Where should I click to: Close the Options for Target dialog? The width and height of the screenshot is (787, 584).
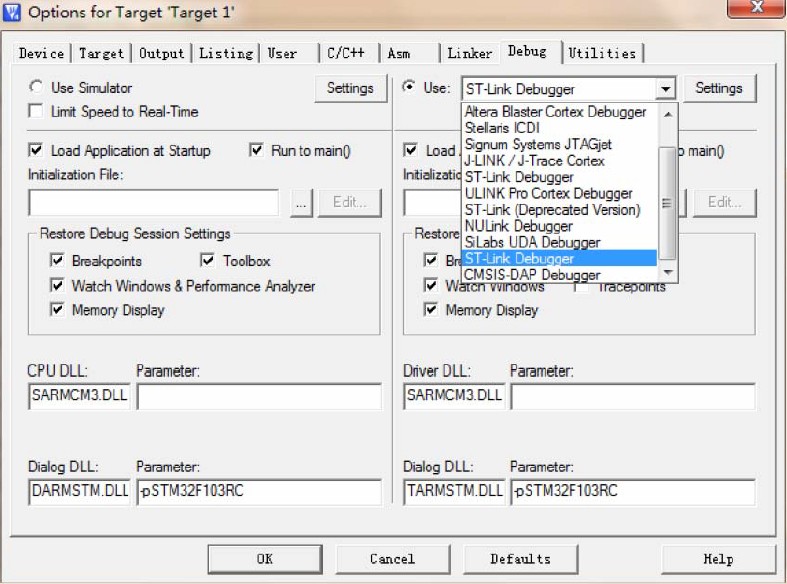point(755,8)
